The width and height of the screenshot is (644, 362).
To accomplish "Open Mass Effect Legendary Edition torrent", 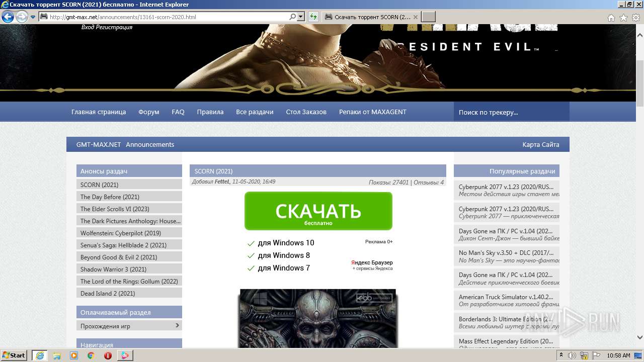I will (x=507, y=341).
